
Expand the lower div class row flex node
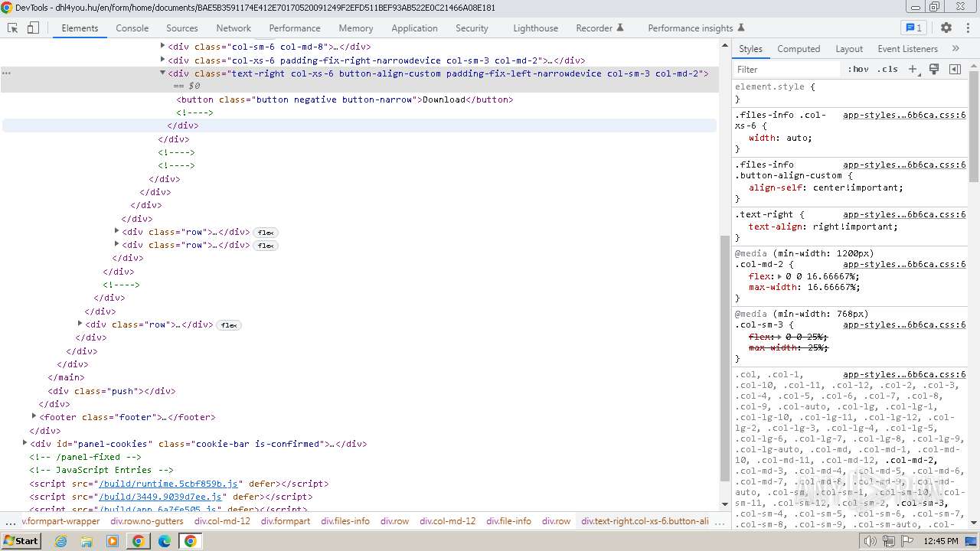click(80, 324)
